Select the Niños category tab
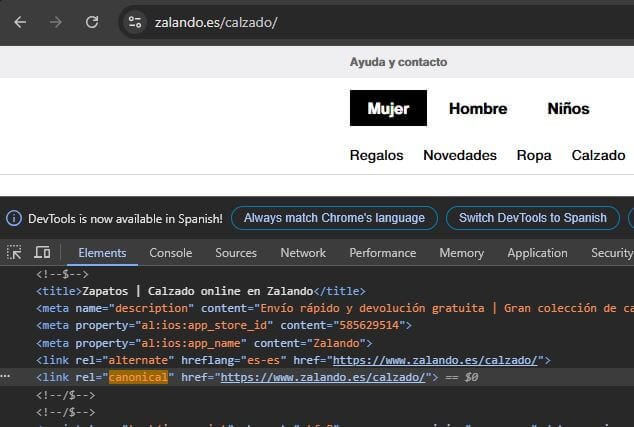 coord(568,108)
